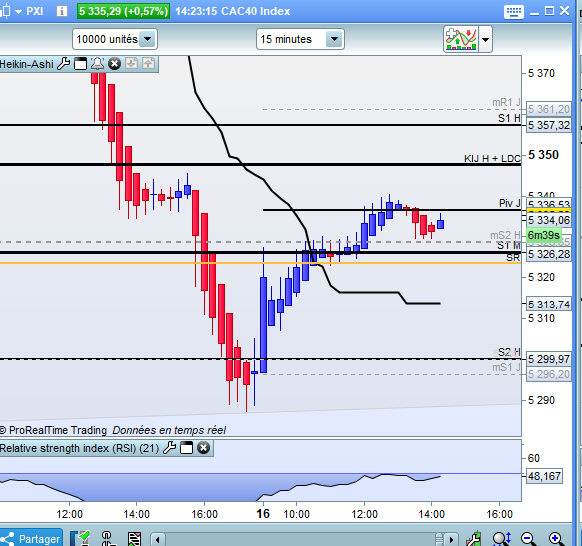Open Heikin-Ashi settings wrench

click(x=63, y=64)
